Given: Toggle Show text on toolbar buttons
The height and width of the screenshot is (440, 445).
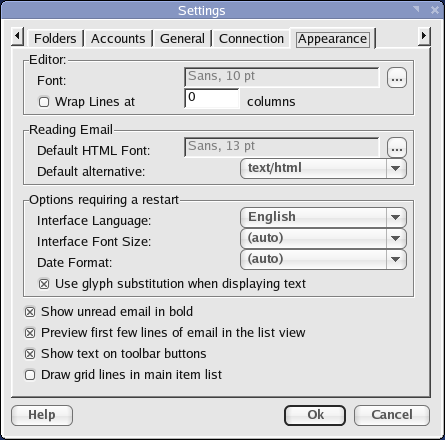Looking at the screenshot, I should (x=30, y=354).
